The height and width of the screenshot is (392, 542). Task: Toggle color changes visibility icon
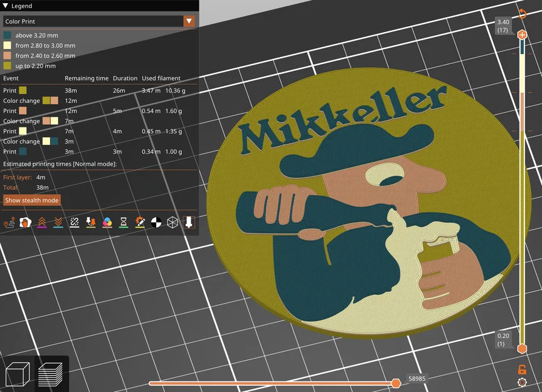click(x=107, y=223)
